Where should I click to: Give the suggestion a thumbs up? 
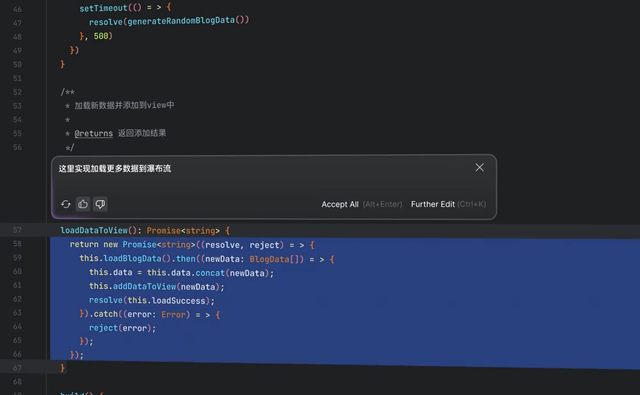click(83, 204)
